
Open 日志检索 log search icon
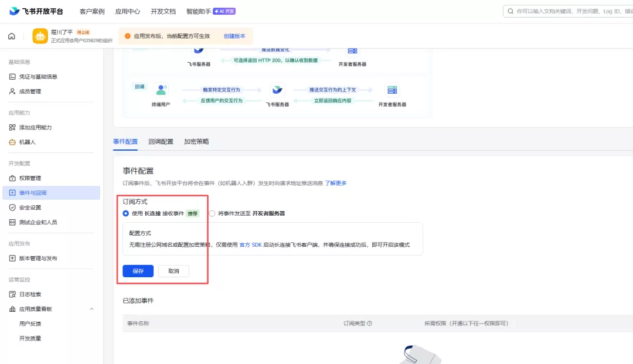(12, 294)
